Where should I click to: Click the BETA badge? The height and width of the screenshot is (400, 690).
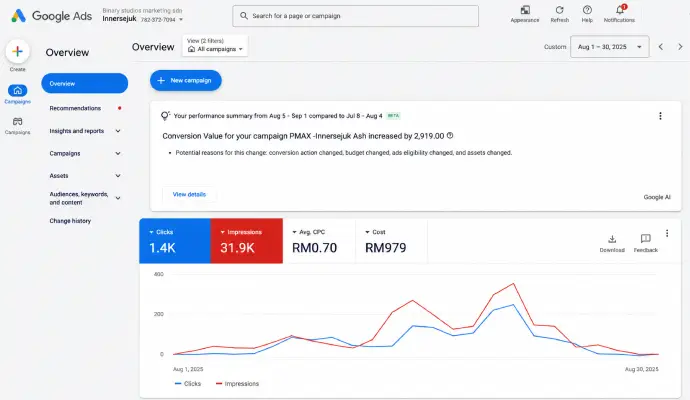(x=393, y=116)
